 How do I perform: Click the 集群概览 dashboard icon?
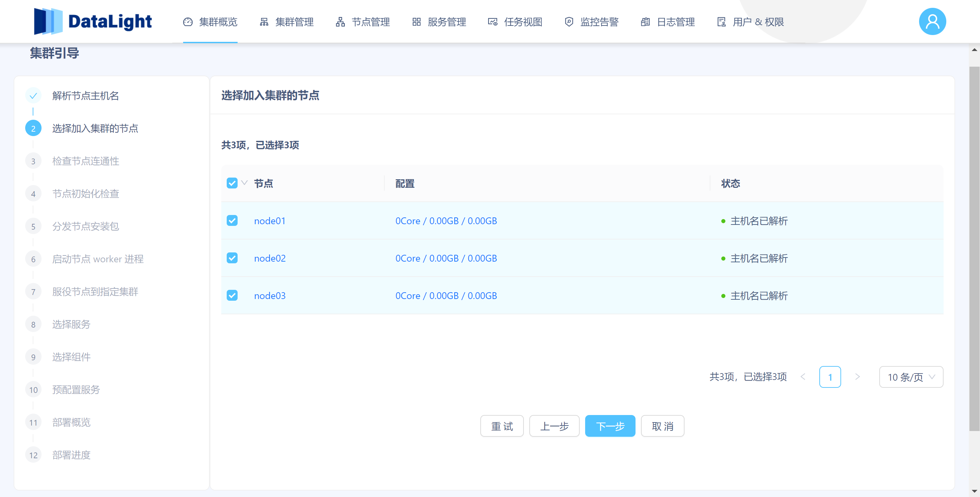tap(188, 22)
